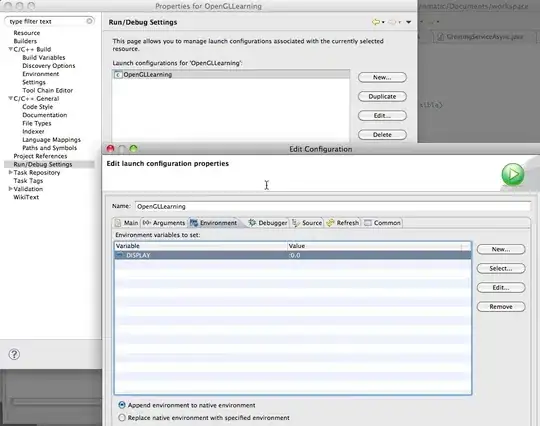Click the Name input field
540x426 pixels.
click(333, 206)
